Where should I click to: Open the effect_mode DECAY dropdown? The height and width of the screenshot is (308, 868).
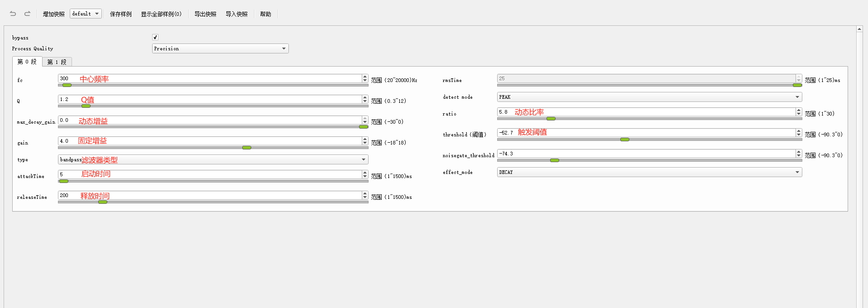(649, 172)
